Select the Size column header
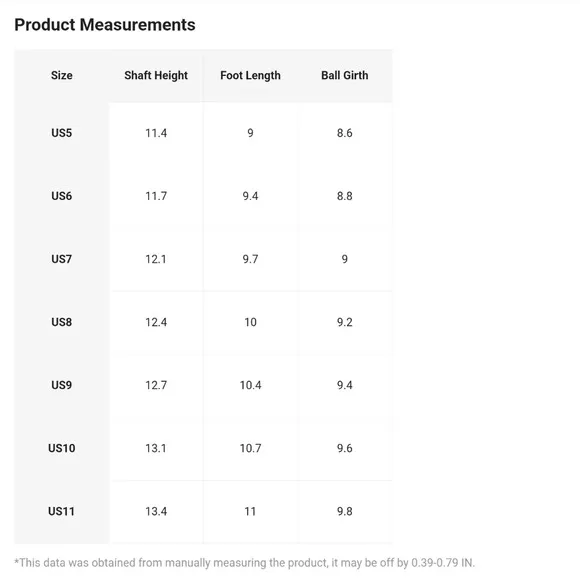The image size is (580, 580). [62, 75]
